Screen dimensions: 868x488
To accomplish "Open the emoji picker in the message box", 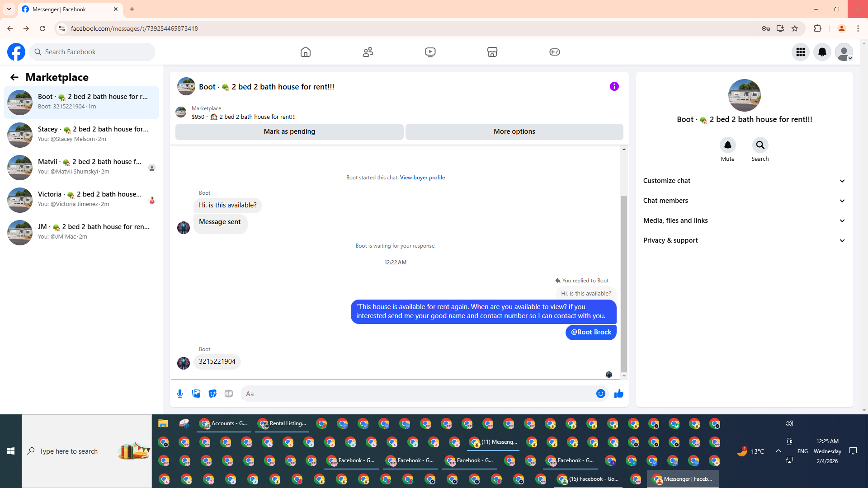I will [600, 394].
